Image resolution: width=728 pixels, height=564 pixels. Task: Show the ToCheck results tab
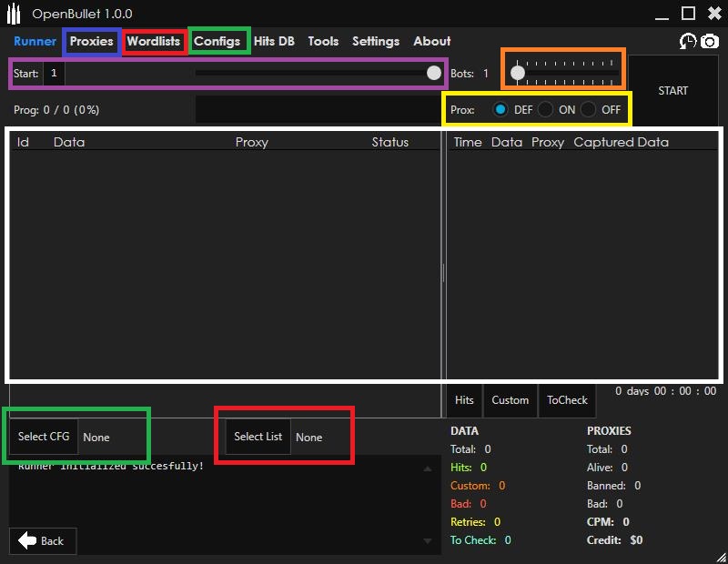(567, 400)
